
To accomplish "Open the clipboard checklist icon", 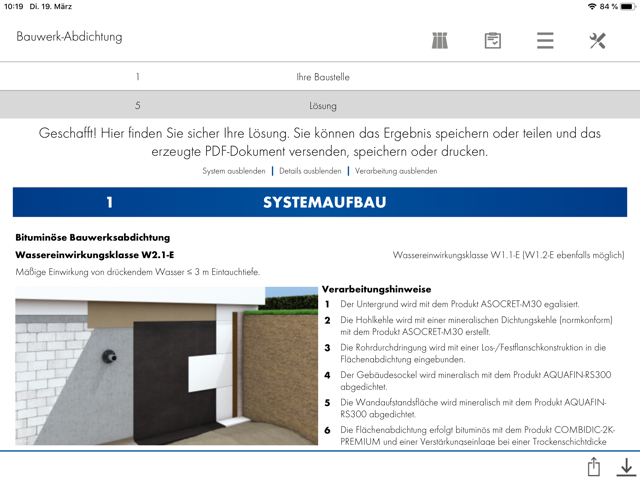I will (493, 40).
